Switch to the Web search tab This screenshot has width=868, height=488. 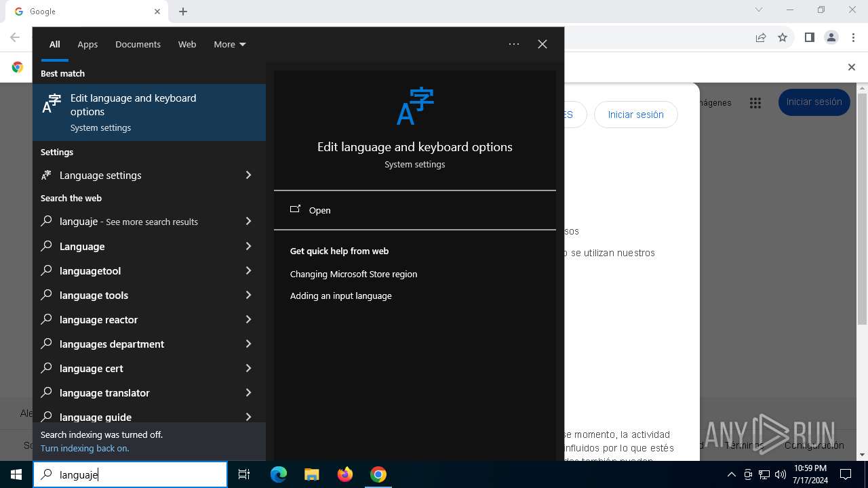187,44
